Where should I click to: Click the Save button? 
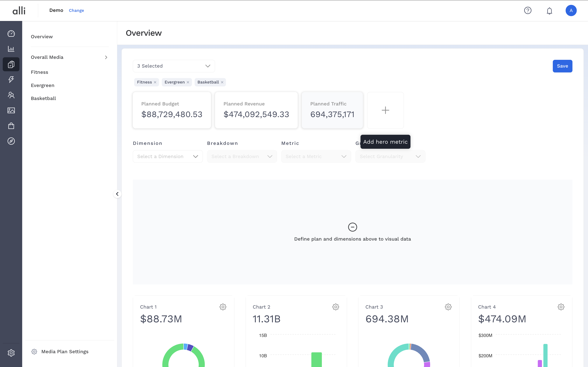(562, 66)
